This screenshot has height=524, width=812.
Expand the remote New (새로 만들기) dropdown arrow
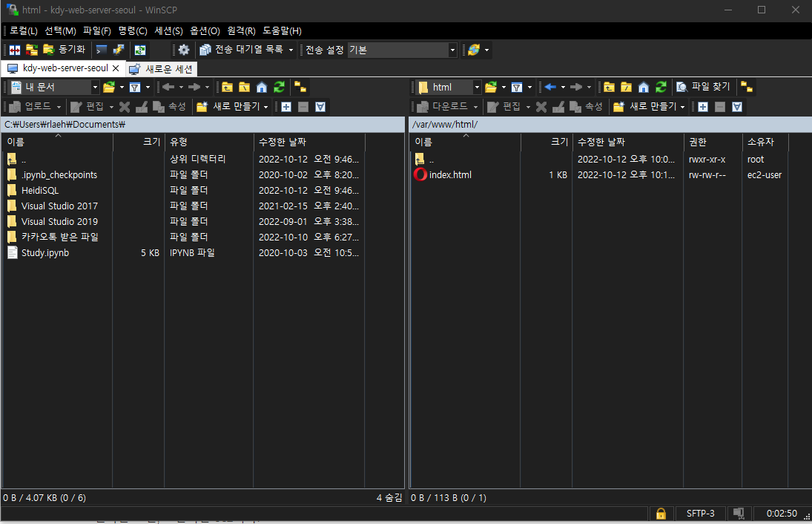682,108
